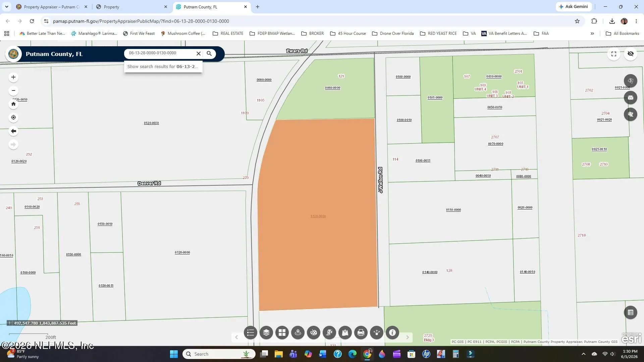Click the search magnifier in map search
The height and width of the screenshot is (362, 644).
pos(209,53)
